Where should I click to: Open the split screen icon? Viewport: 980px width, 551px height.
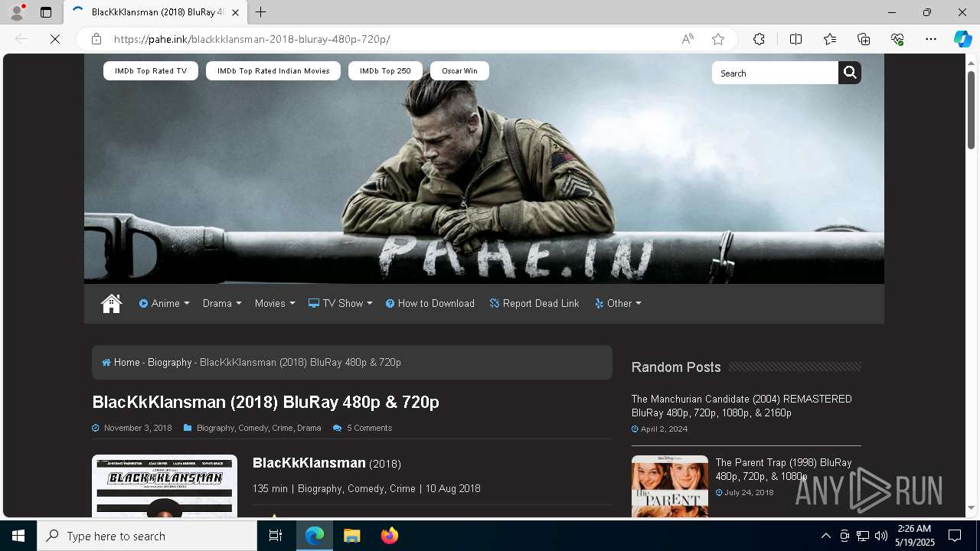[795, 39]
